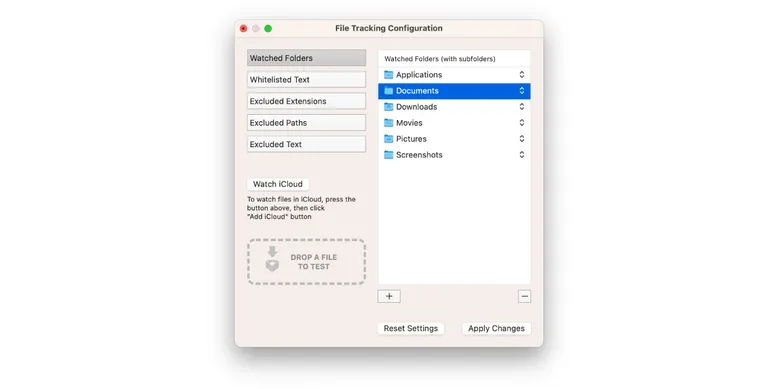Close the File Tracking Configuration window

click(x=243, y=28)
